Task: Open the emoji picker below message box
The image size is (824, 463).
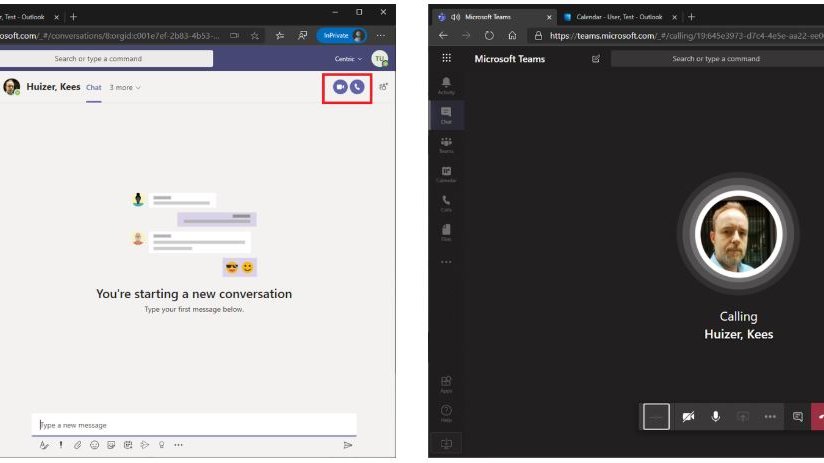Action: coord(95,445)
